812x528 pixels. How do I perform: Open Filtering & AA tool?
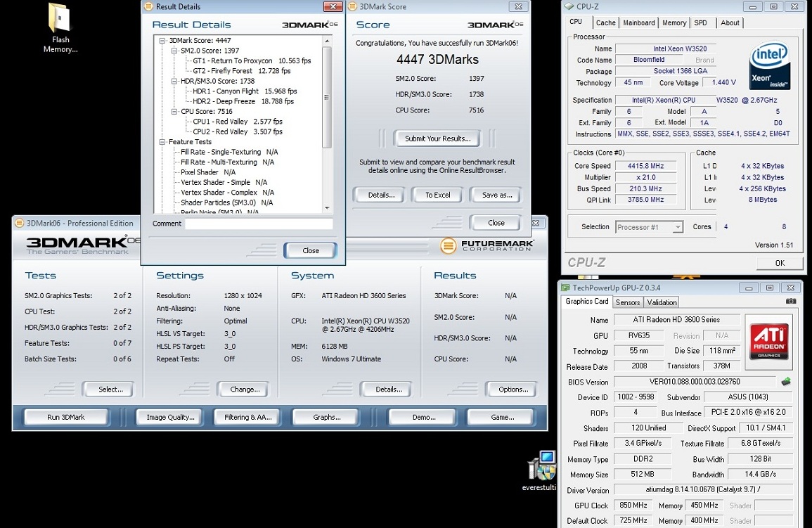coord(247,417)
